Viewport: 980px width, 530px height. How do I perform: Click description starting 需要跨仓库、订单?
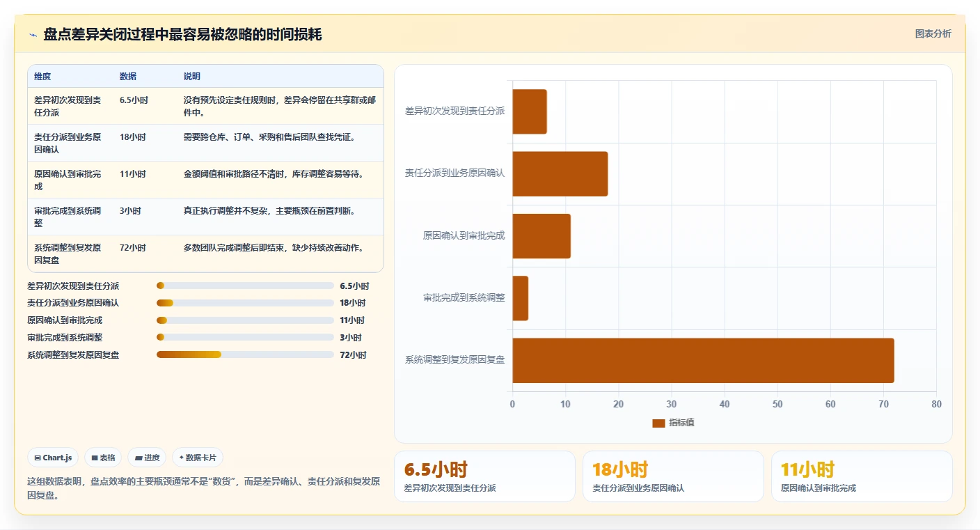270,137
